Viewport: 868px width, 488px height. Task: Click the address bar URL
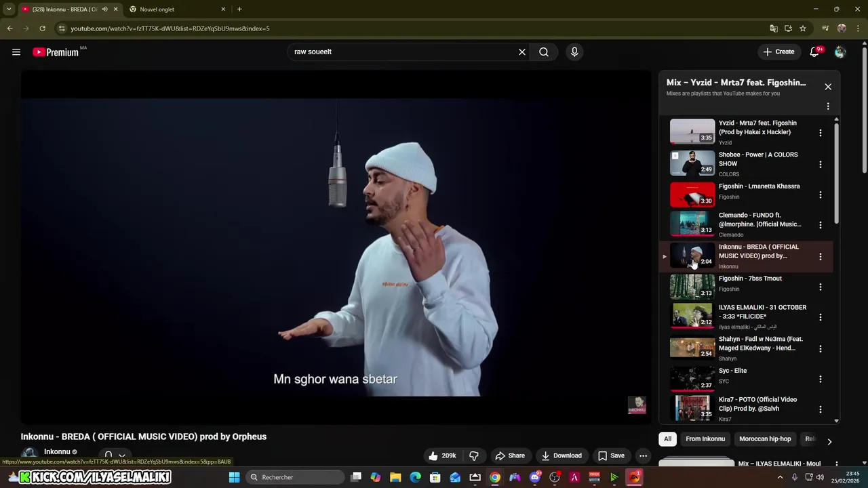[170, 28]
